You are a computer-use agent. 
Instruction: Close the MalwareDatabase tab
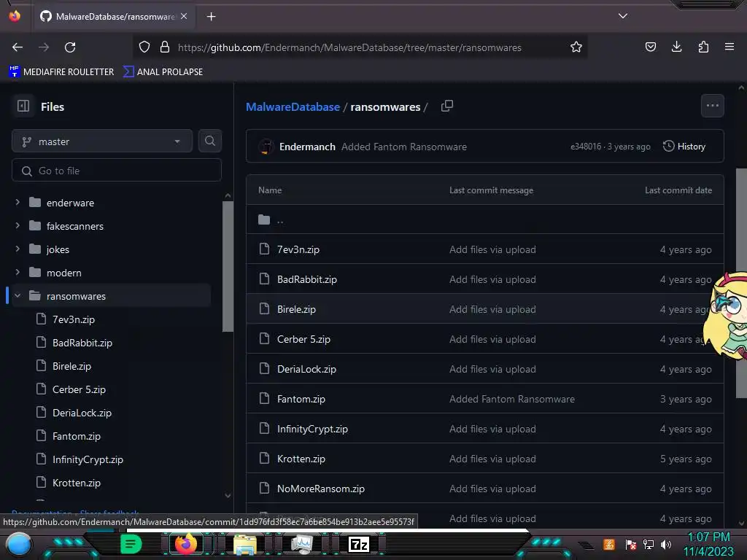184,16
